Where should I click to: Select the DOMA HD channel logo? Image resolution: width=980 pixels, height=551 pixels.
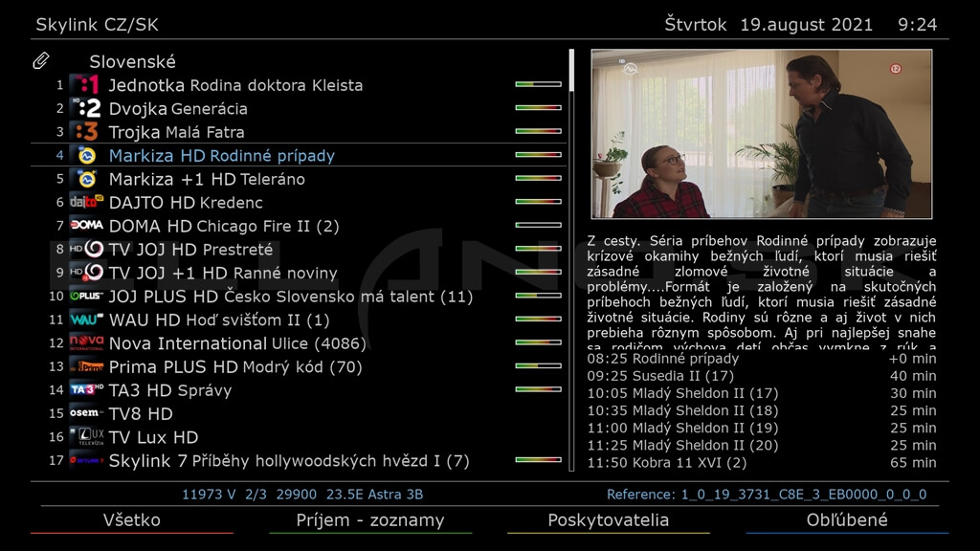pyautogui.click(x=86, y=226)
